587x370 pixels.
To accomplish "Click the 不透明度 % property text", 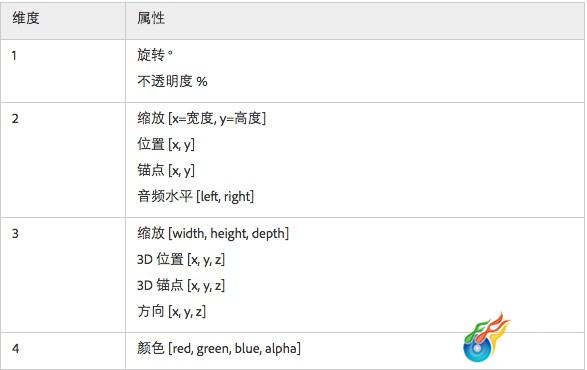I will coord(172,81).
